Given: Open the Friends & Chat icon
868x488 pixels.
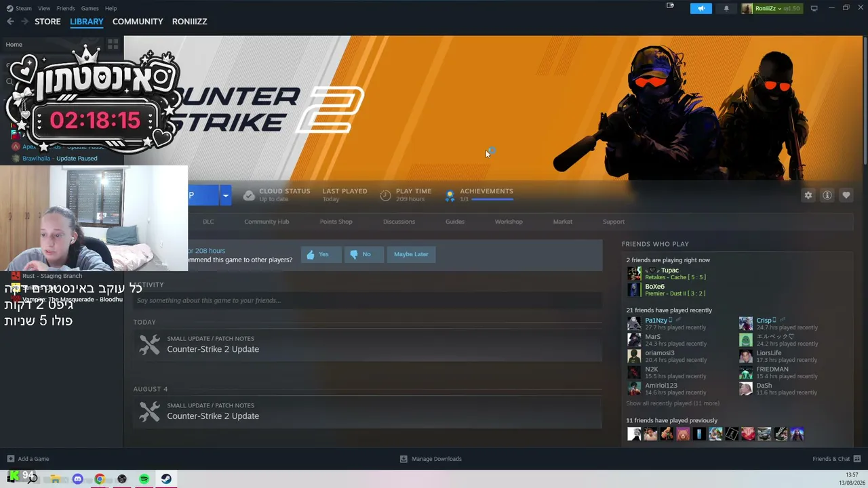Looking at the screenshot, I should point(857,459).
